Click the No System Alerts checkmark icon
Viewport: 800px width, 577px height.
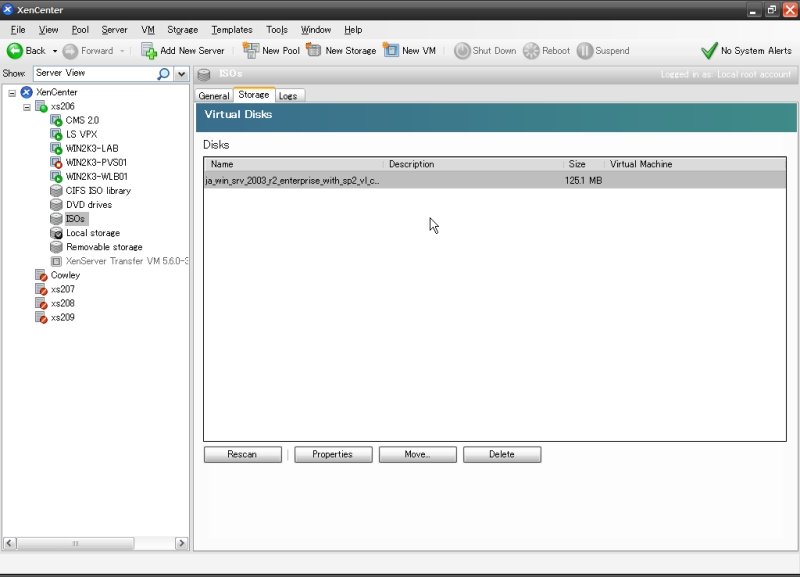[x=709, y=51]
